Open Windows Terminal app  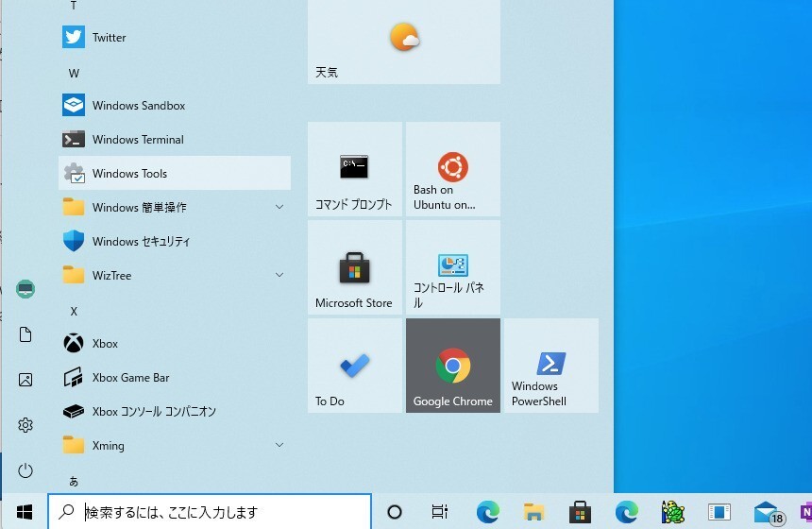click(x=138, y=140)
